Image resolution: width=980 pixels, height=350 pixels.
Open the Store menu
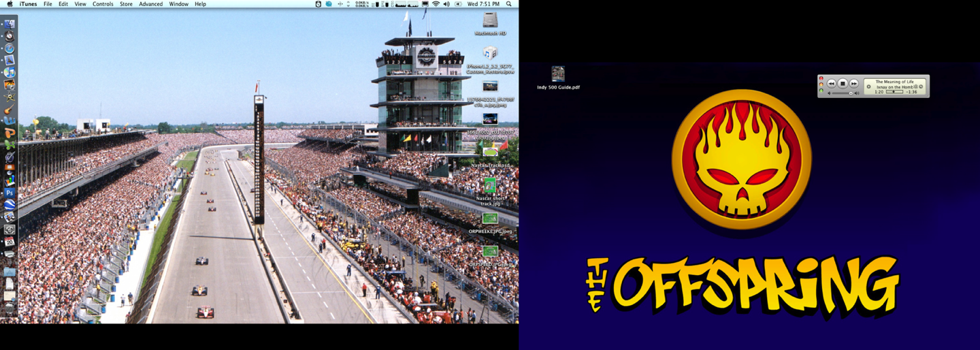click(127, 4)
